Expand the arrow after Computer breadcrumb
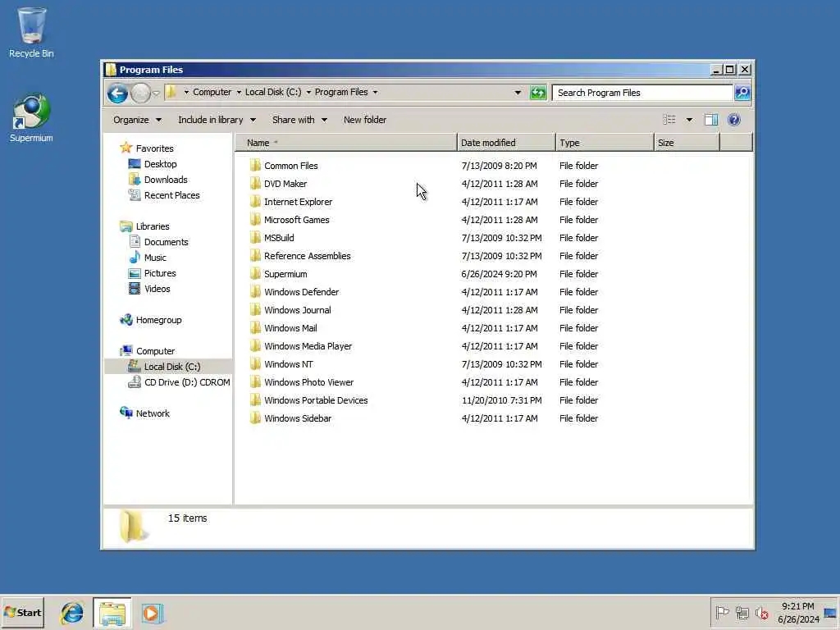 (x=239, y=93)
